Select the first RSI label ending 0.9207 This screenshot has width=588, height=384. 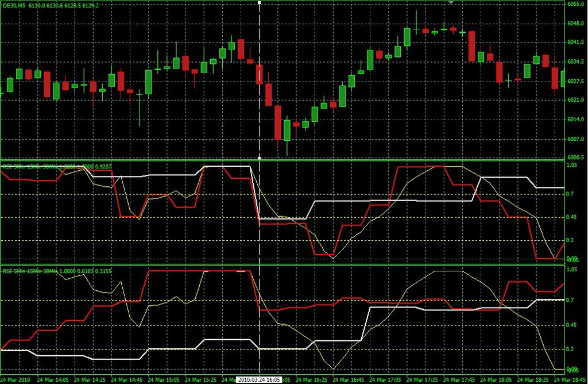tap(57, 166)
